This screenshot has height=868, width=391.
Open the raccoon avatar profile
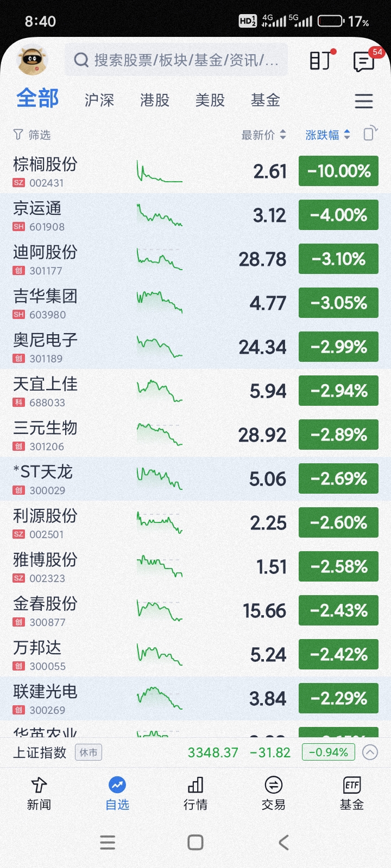pos(33,60)
